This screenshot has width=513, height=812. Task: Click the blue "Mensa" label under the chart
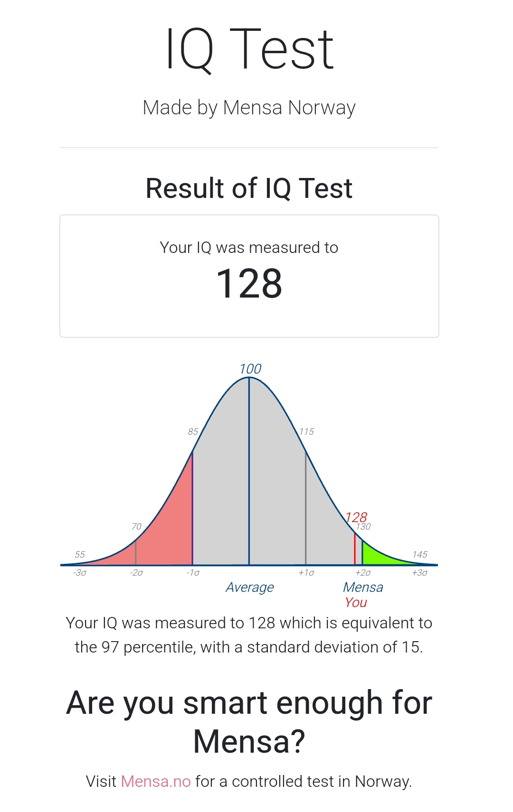(x=363, y=588)
